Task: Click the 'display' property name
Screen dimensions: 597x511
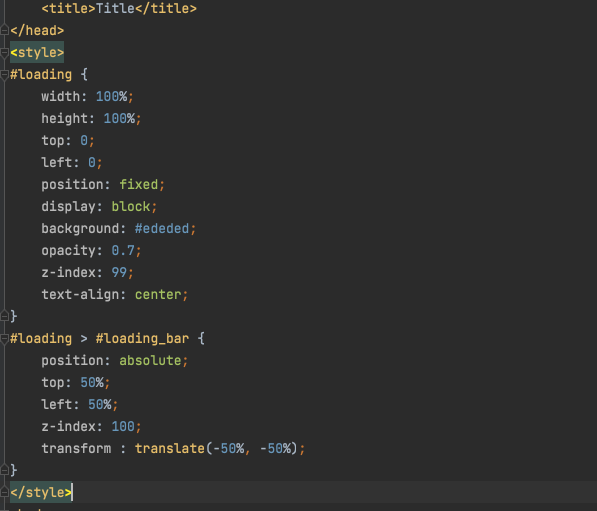Action: (x=69, y=207)
